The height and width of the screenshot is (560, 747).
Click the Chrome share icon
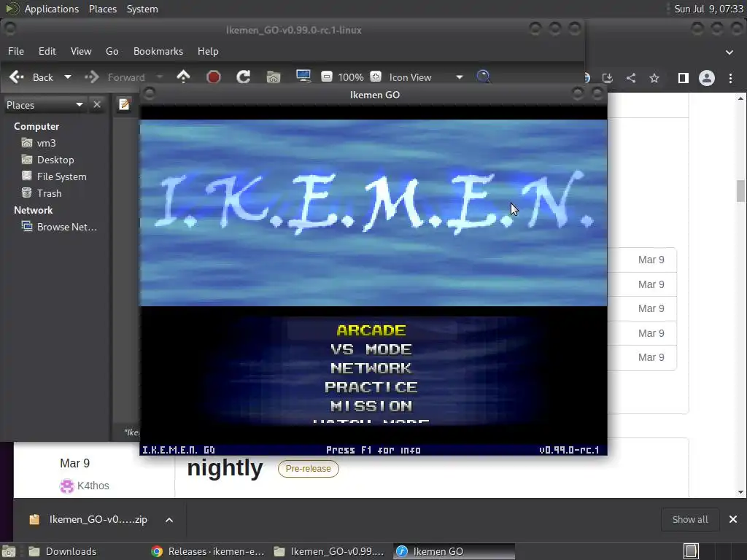pyautogui.click(x=631, y=77)
